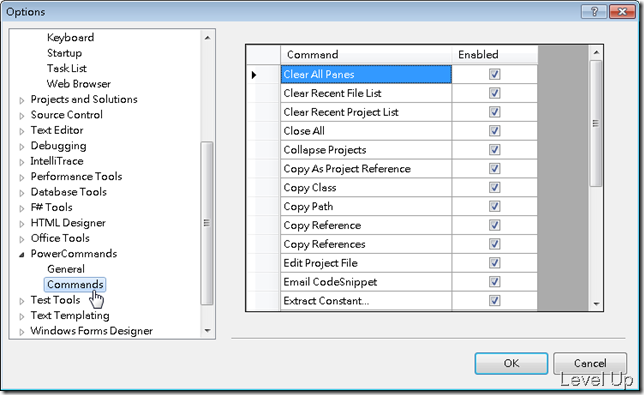This screenshot has height=395, width=644.
Task: Select the Copy Path command cell
Action: [x=366, y=207]
